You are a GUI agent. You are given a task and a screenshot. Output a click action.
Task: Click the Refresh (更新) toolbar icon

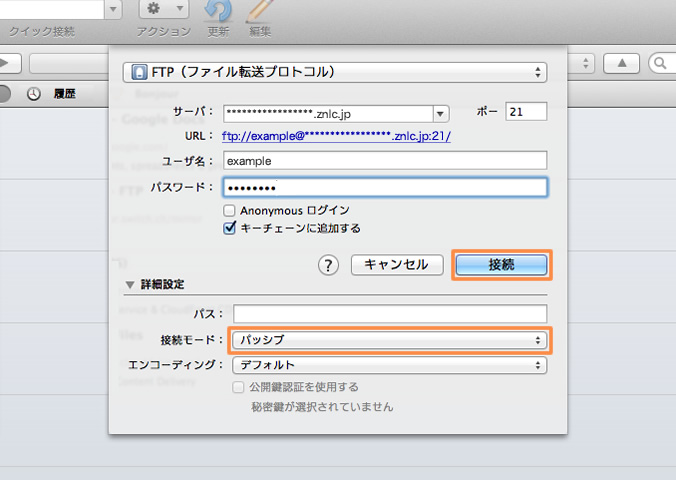[x=218, y=10]
